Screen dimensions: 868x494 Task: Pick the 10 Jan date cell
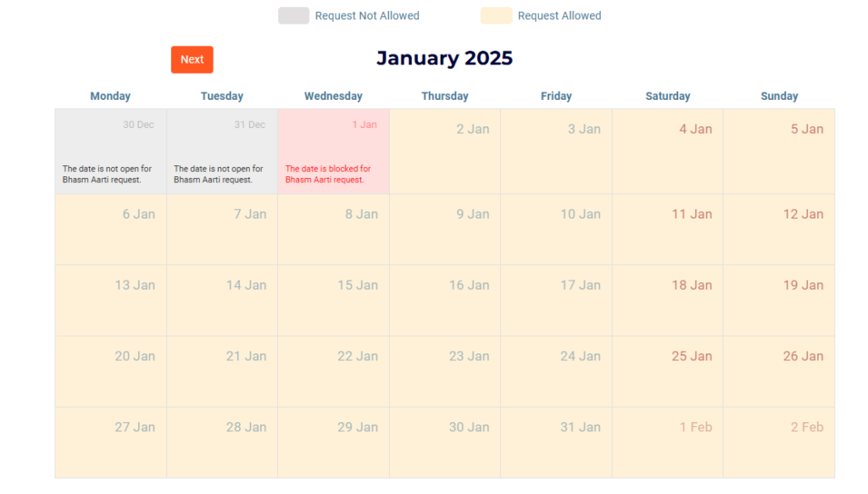click(x=556, y=230)
